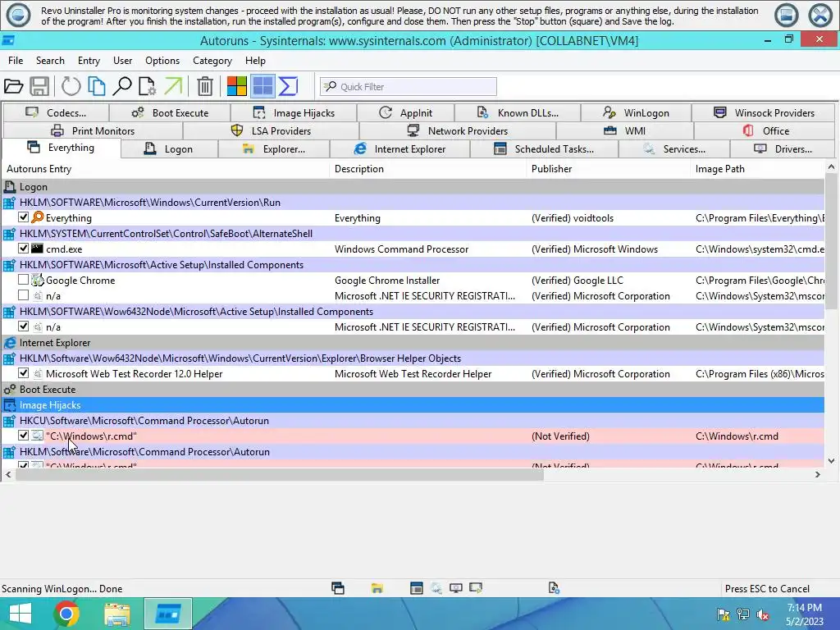Switch to the Logon tab
Image resolution: width=840 pixels, height=630 pixels.
(169, 149)
